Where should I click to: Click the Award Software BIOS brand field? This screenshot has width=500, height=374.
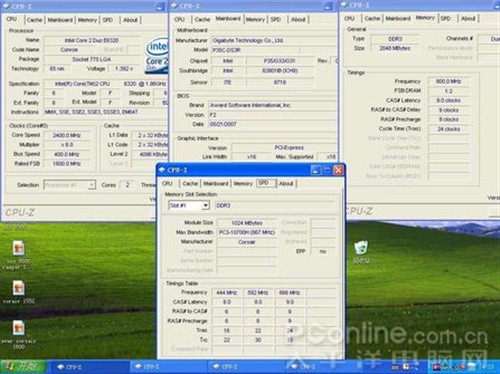coord(272,105)
